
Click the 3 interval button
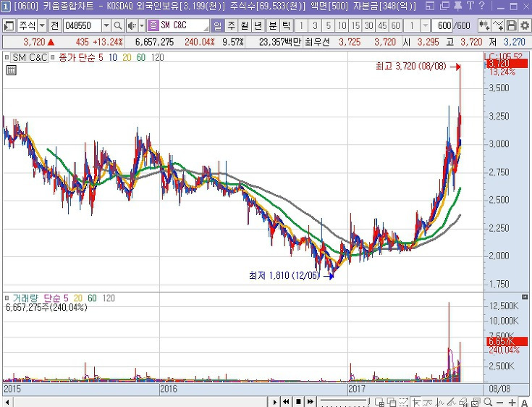coord(315,25)
